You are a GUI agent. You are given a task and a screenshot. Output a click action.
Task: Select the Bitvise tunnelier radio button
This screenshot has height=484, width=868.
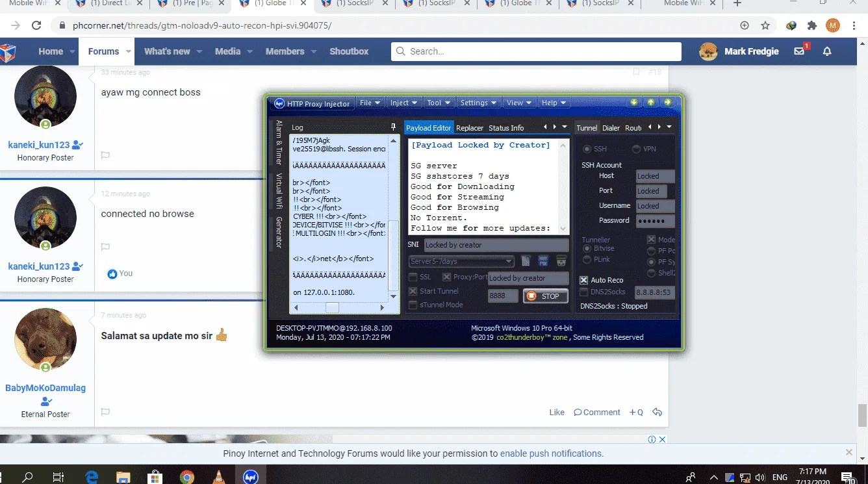[587, 248]
